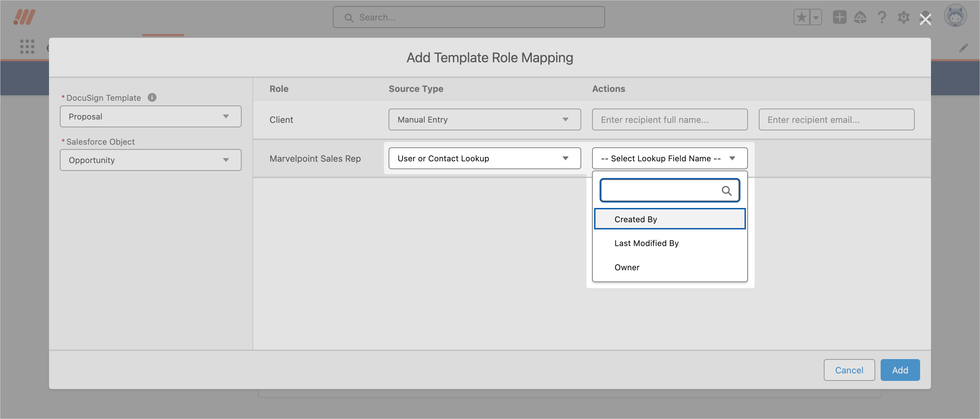Expand the favorites list dropdown arrow

[816, 17]
